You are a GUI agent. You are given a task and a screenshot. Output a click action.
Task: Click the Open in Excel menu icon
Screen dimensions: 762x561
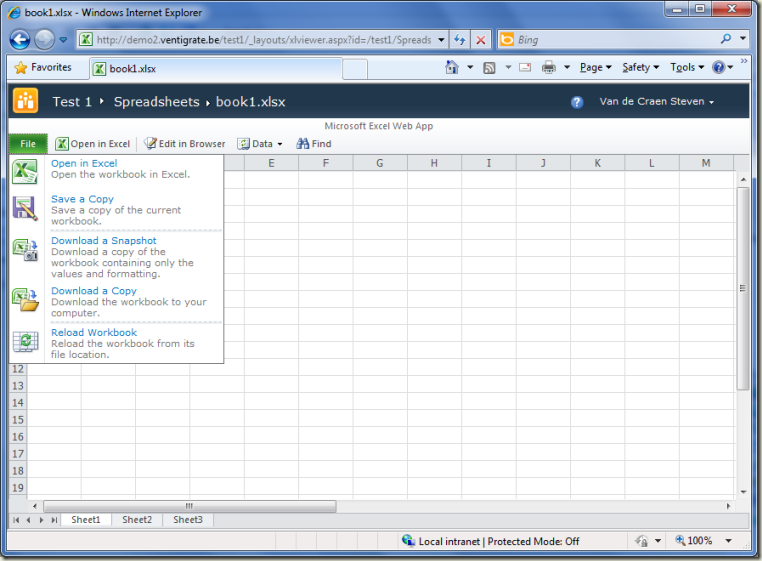tap(25, 172)
